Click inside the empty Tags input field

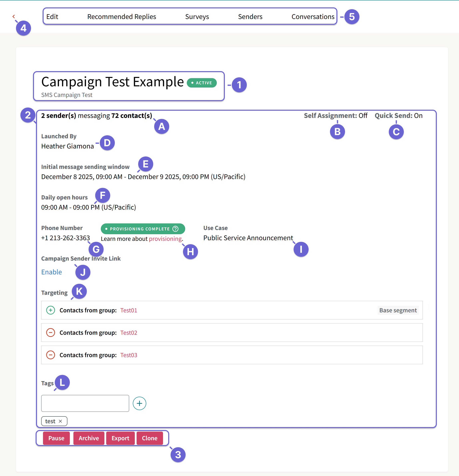pos(85,403)
